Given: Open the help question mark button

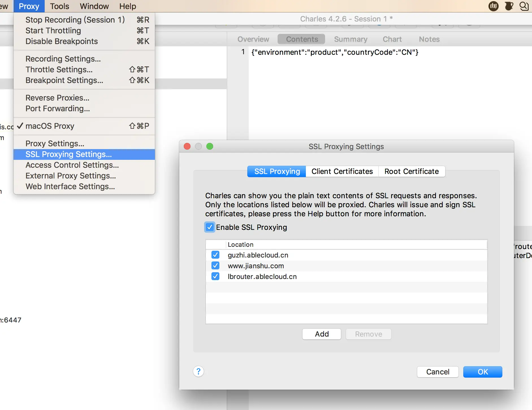Looking at the screenshot, I should click(x=198, y=371).
